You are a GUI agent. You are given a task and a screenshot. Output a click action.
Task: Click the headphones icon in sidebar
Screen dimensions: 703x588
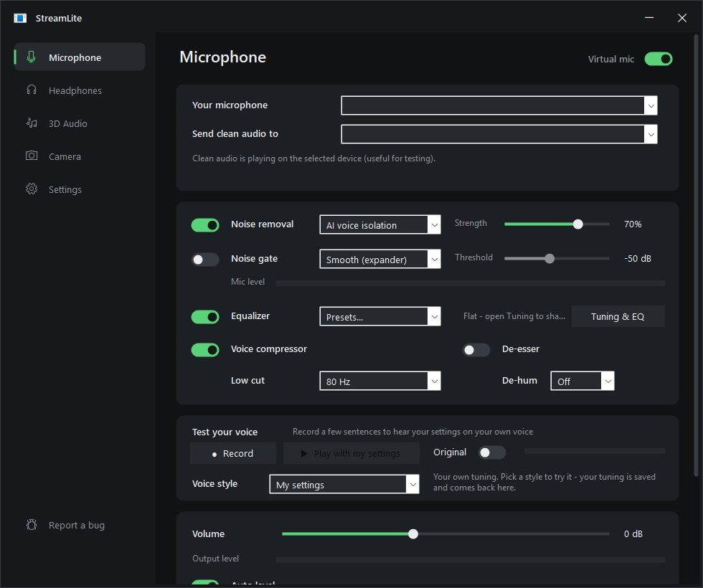[x=32, y=90]
